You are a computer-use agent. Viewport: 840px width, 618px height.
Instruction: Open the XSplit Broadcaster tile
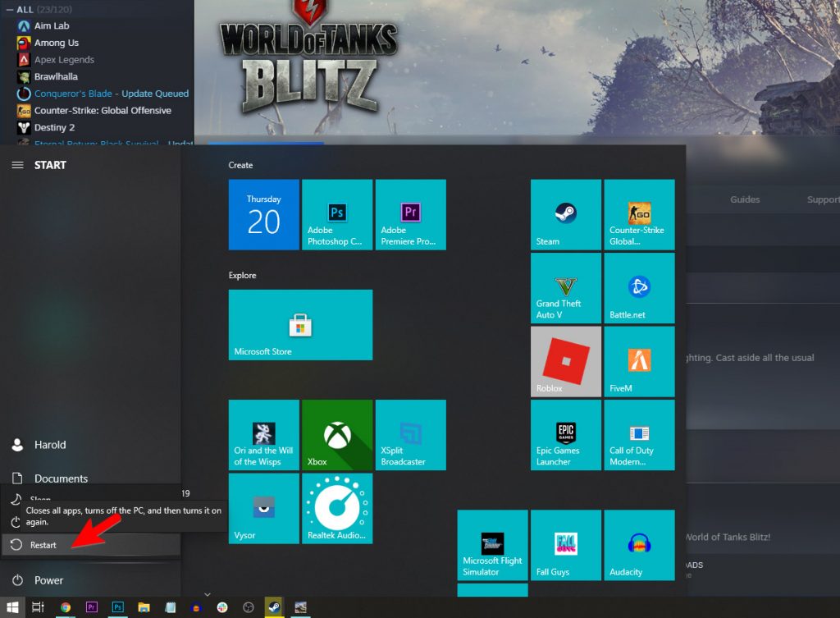(410, 435)
